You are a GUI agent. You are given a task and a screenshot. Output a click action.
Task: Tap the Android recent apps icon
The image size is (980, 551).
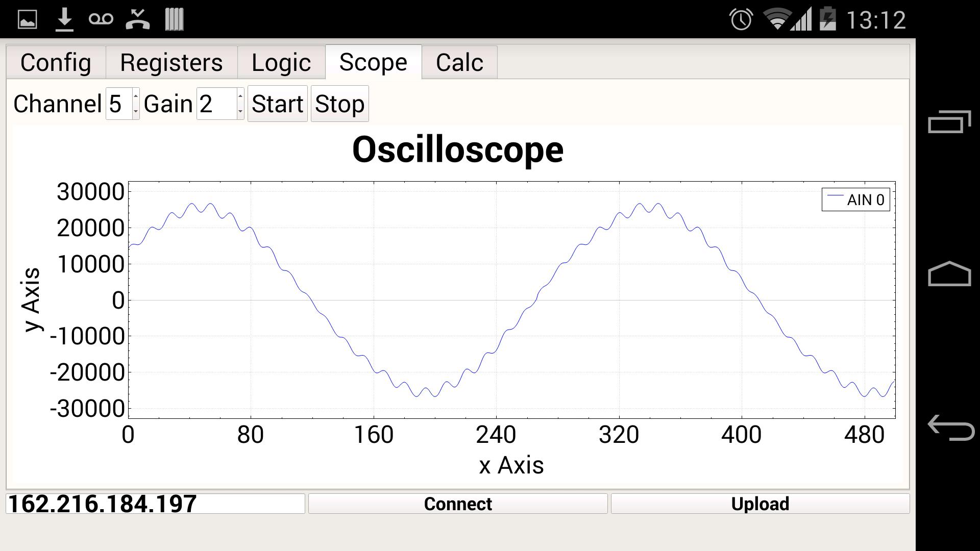click(949, 121)
